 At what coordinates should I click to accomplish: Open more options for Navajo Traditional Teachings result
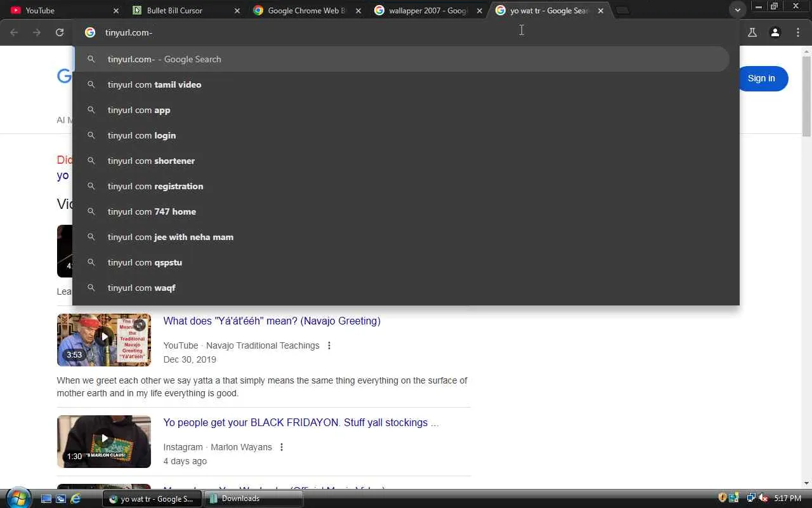(329, 345)
